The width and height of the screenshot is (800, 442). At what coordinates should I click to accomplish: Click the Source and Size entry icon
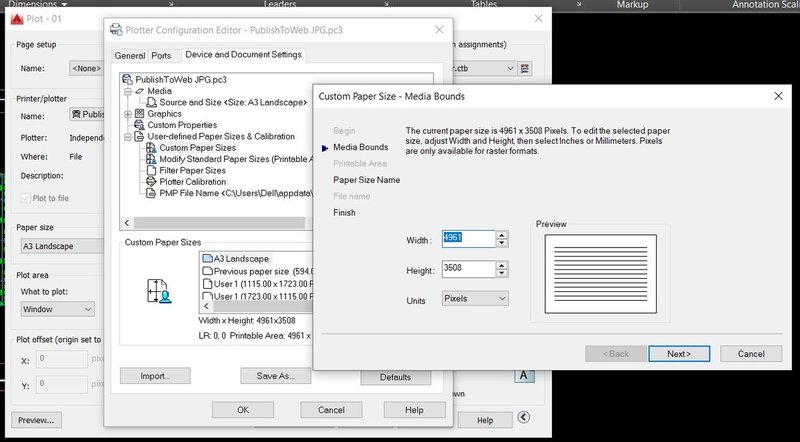pyautogui.click(x=152, y=102)
